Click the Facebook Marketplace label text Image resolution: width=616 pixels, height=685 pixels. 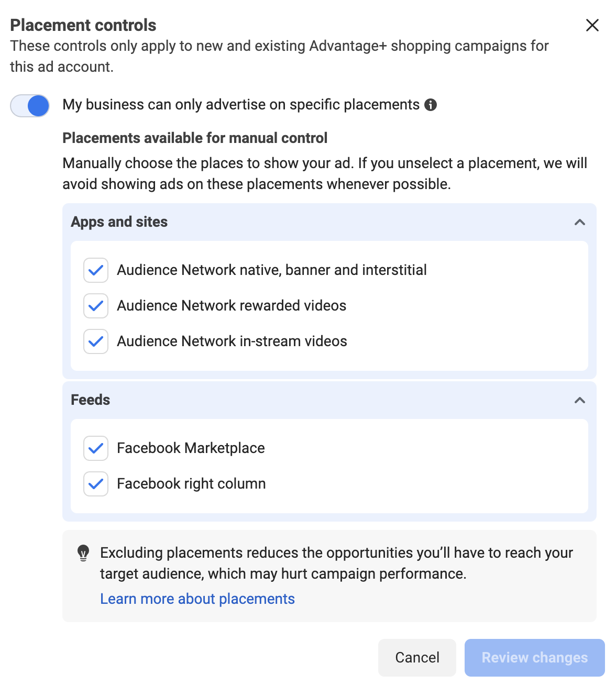(x=191, y=448)
